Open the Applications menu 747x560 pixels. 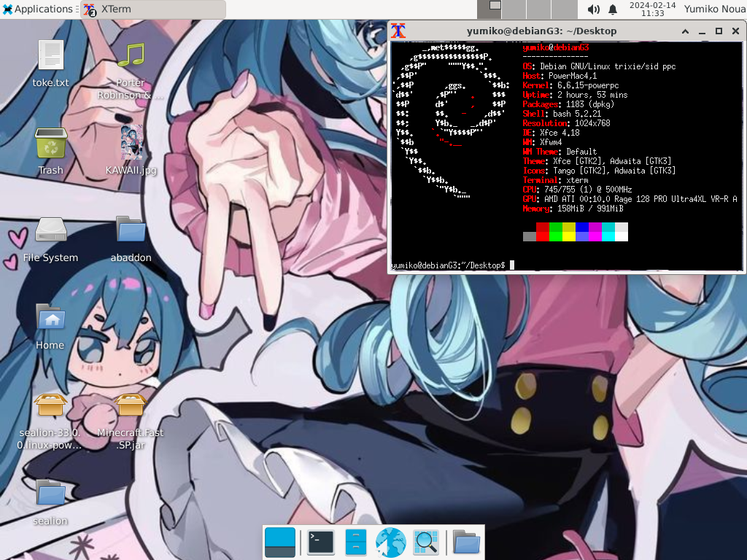tap(38, 9)
